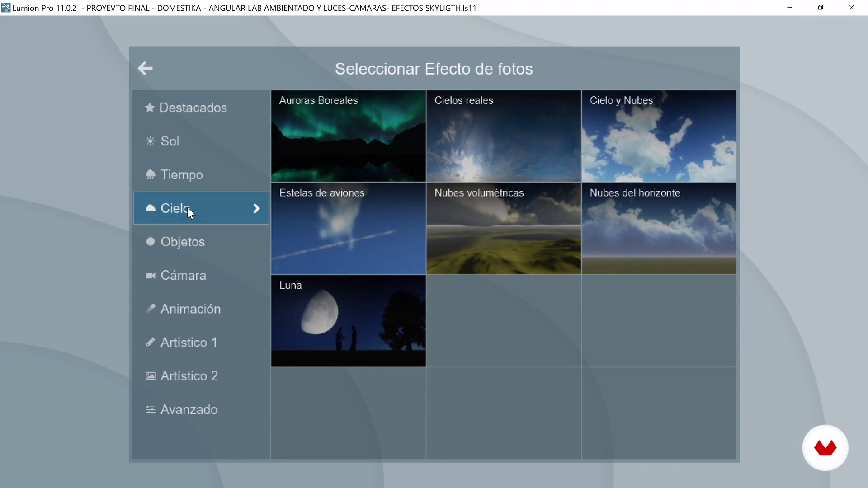Expand the Cielo category chevron
This screenshot has width=868, height=488.
click(x=256, y=208)
